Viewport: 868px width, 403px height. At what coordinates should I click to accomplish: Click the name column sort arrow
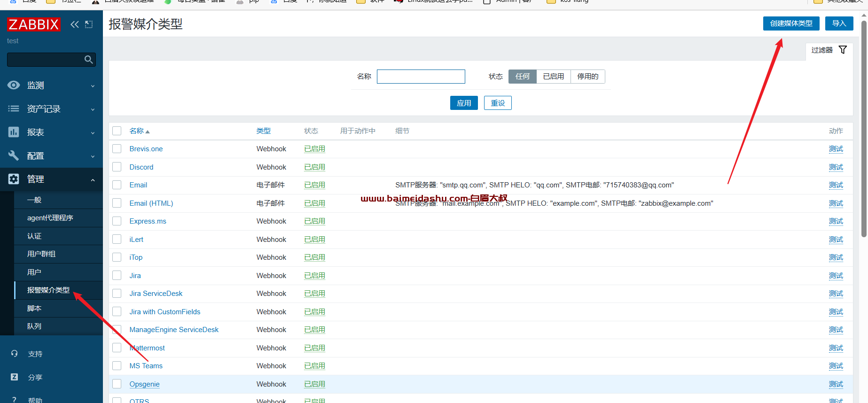pyautogui.click(x=148, y=132)
